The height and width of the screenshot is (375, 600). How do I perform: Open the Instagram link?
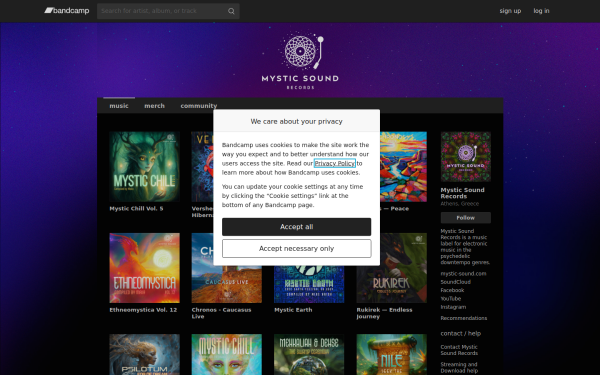[x=453, y=307]
